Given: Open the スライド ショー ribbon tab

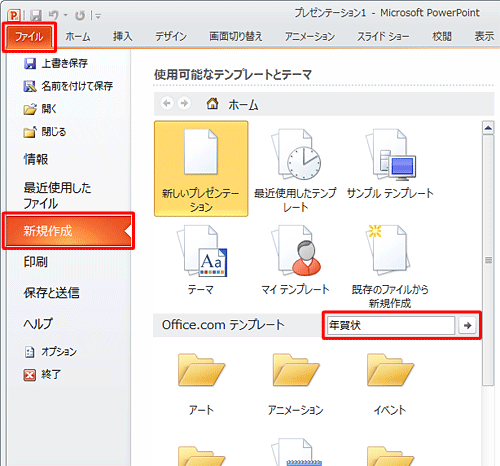Looking at the screenshot, I should point(383,37).
